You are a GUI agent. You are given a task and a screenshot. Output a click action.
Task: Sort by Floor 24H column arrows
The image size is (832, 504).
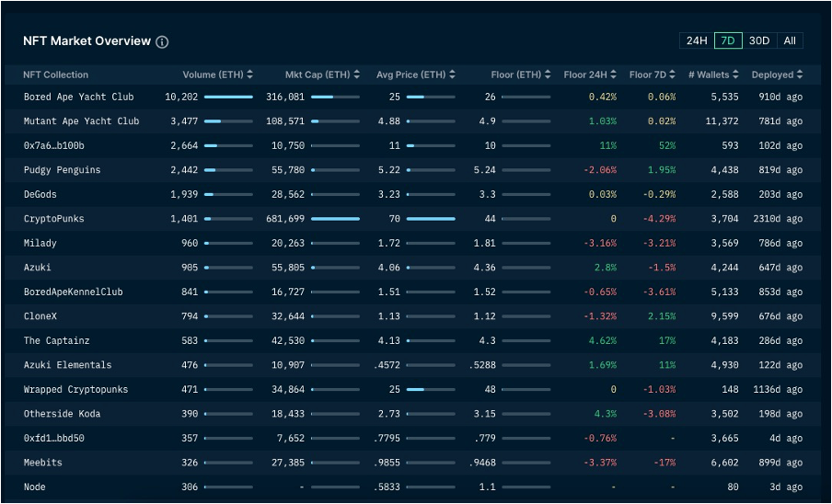[614, 74]
